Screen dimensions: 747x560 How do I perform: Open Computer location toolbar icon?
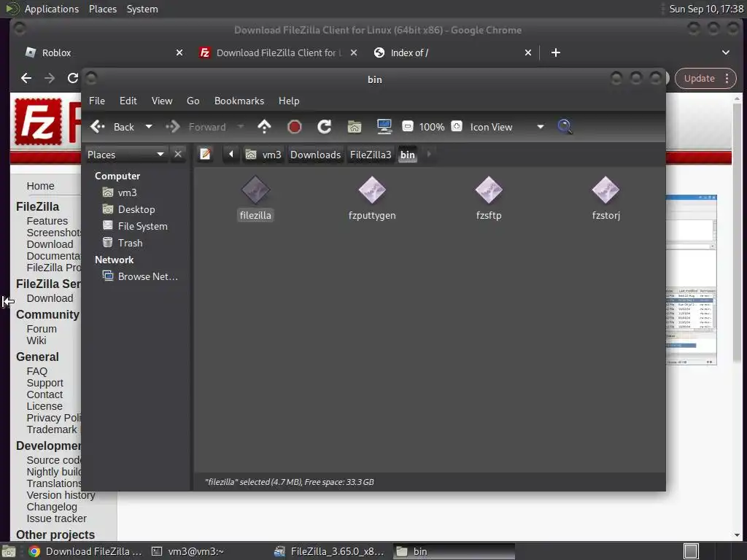(x=384, y=127)
